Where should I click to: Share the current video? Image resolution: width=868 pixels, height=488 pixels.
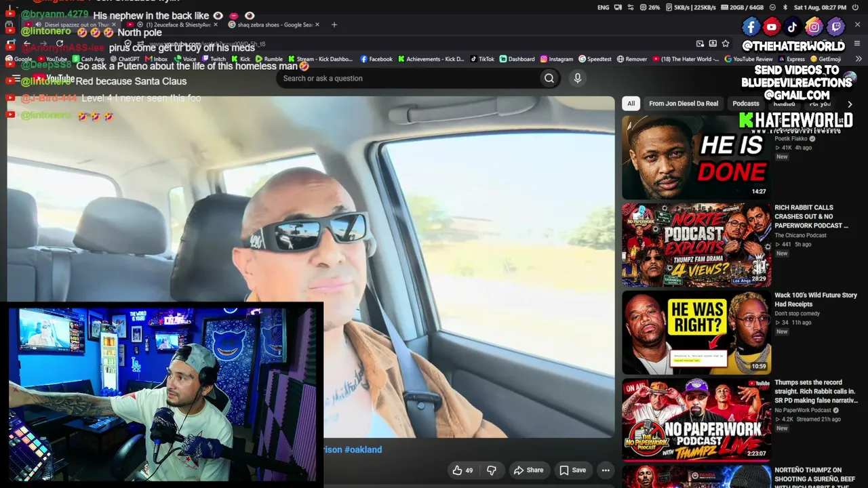(x=528, y=470)
